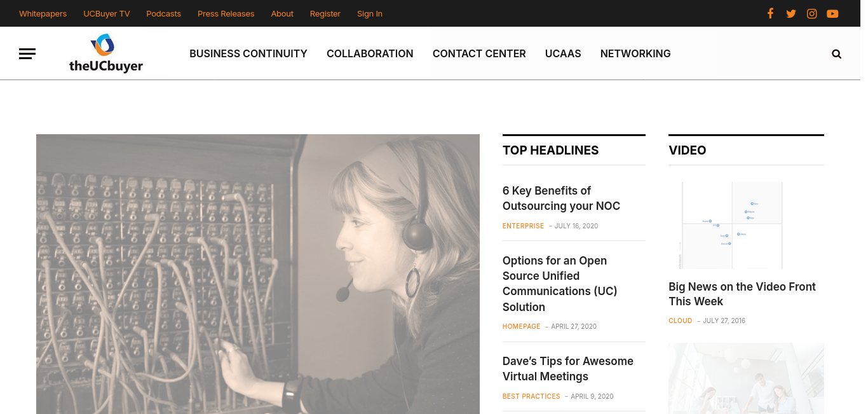Viewport: 868px width, 414px height.
Task: Open the Instagram social icon
Action: tap(811, 13)
